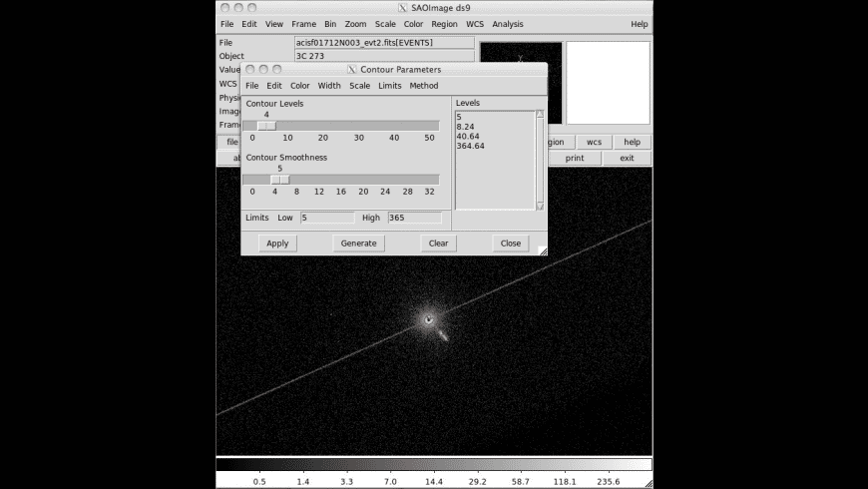
Task: Click the X11 icon in SAOImage ds9 title
Action: (402, 8)
